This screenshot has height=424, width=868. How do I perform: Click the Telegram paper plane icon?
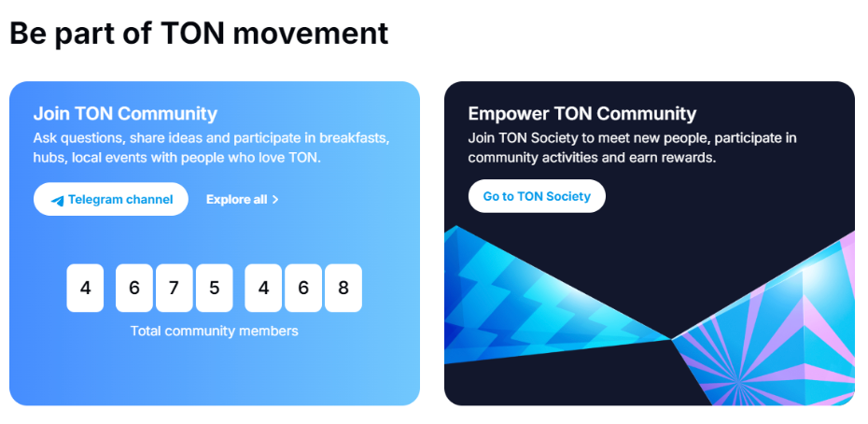(58, 200)
